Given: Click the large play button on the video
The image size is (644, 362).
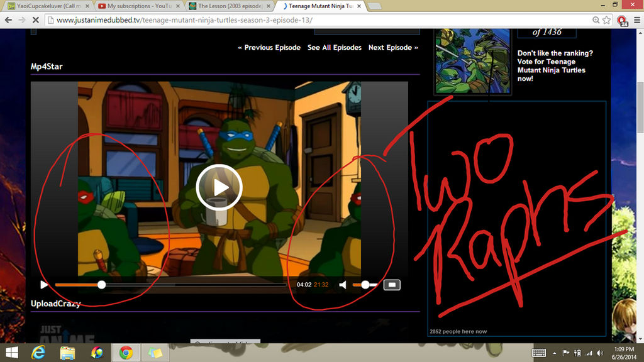Looking at the screenshot, I should 219,187.
